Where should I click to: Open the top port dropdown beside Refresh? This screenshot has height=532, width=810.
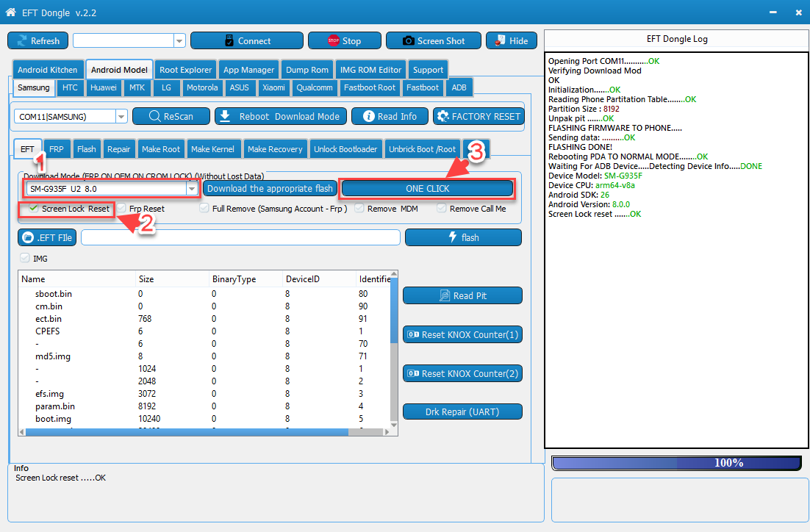[179, 41]
